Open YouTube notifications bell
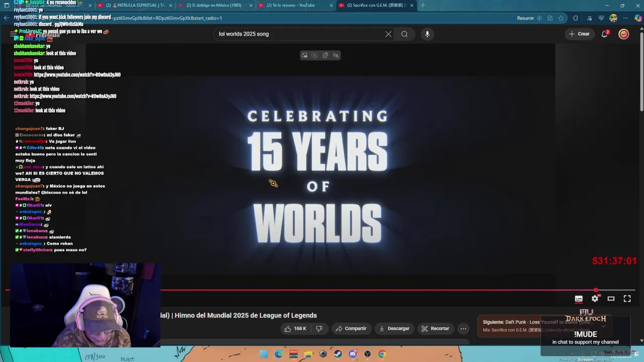644x362 pixels. 605,34
